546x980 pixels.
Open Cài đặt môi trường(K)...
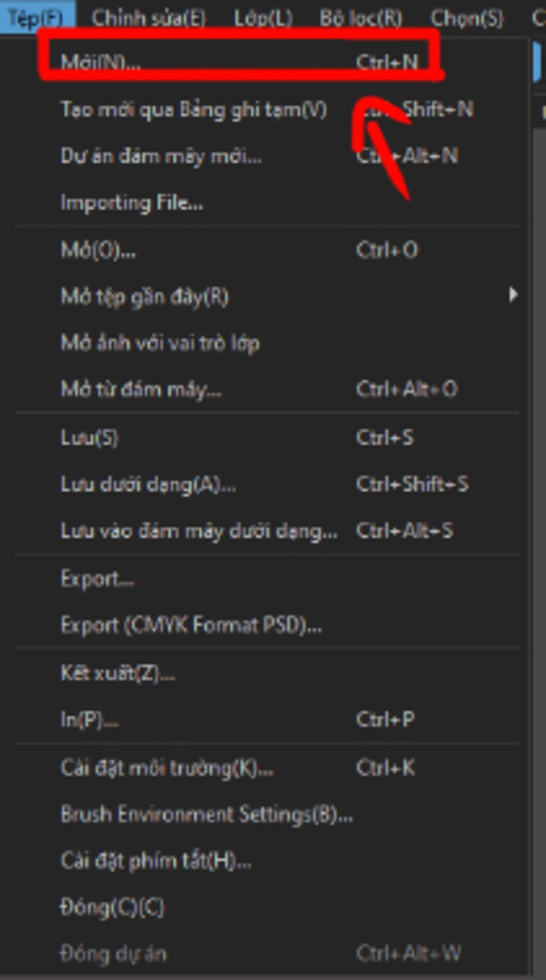click(x=167, y=768)
